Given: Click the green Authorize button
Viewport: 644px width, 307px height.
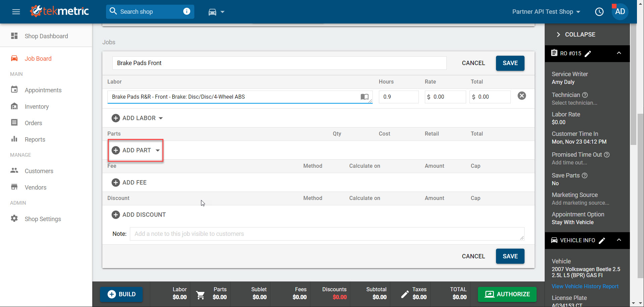Looking at the screenshot, I should [x=507, y=294].
